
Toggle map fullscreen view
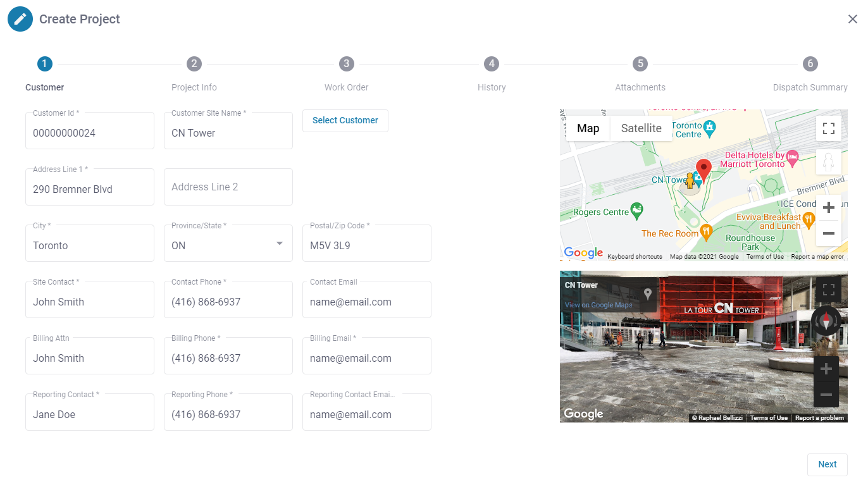829,128
